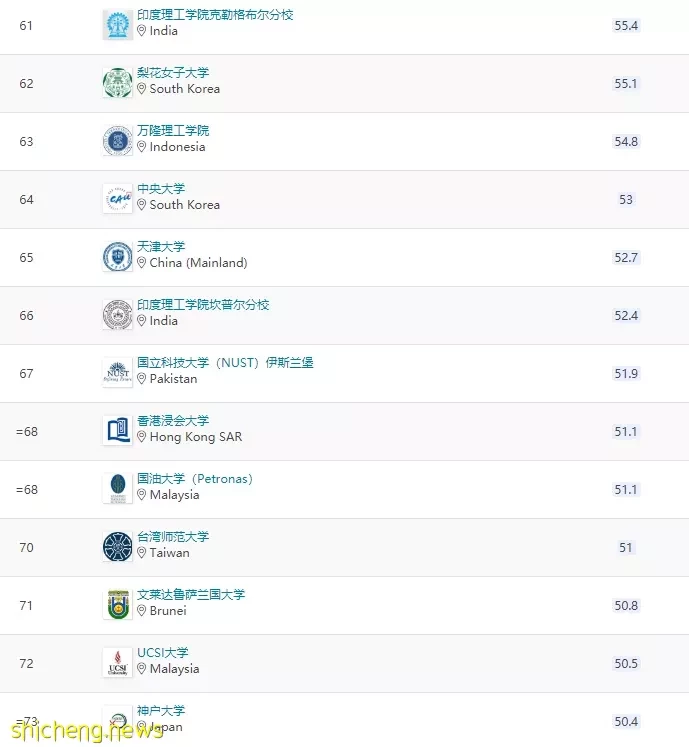Viewport: 689px width, 747px height.
Task: Open the Universiti Brunei Darussalam crest
Action: pyautogui.click(x=118, y=605)
